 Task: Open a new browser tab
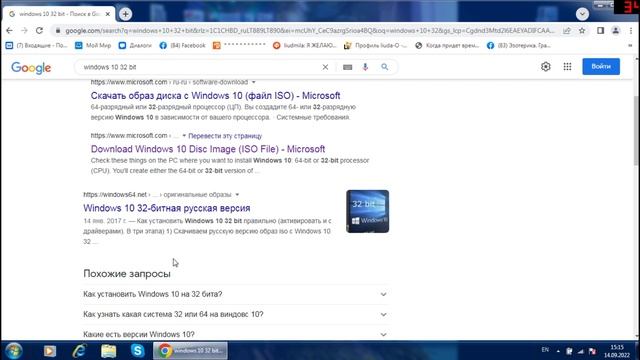125,14
